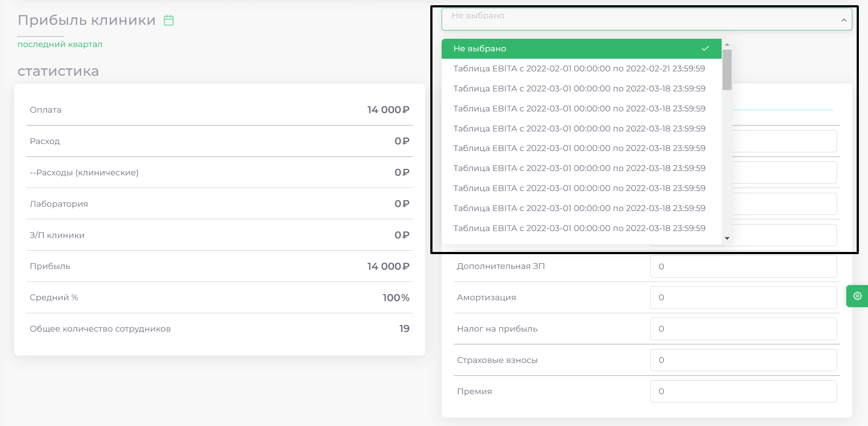Focus the Амортизация input field
Viewport: 868px width, 426px height.
point(743,298)
